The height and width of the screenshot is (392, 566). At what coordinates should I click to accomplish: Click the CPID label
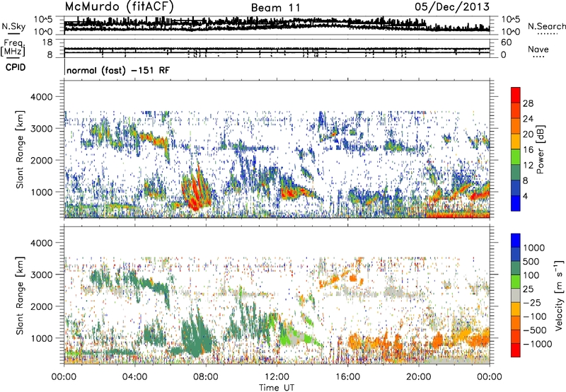[16, 67]
